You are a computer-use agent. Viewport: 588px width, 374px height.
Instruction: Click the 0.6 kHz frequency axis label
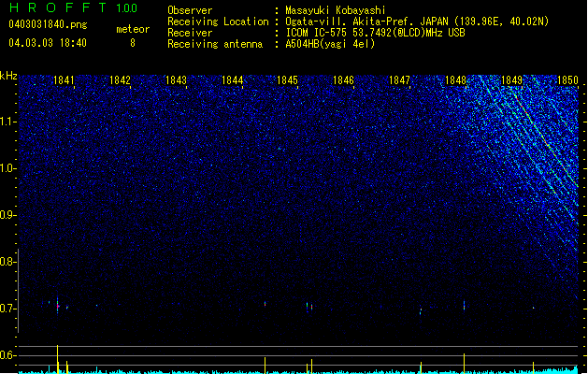pyautogui.click(x=7, y=355)
